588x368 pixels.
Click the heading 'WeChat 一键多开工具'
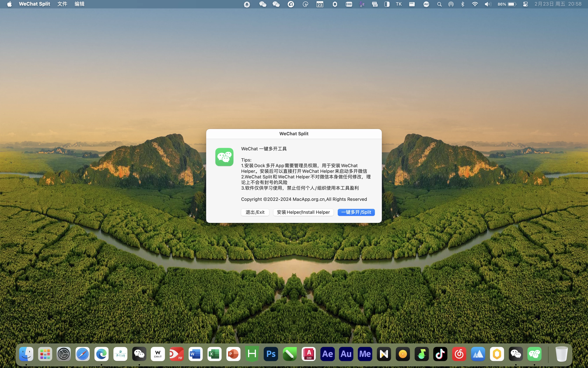[264, 149]
